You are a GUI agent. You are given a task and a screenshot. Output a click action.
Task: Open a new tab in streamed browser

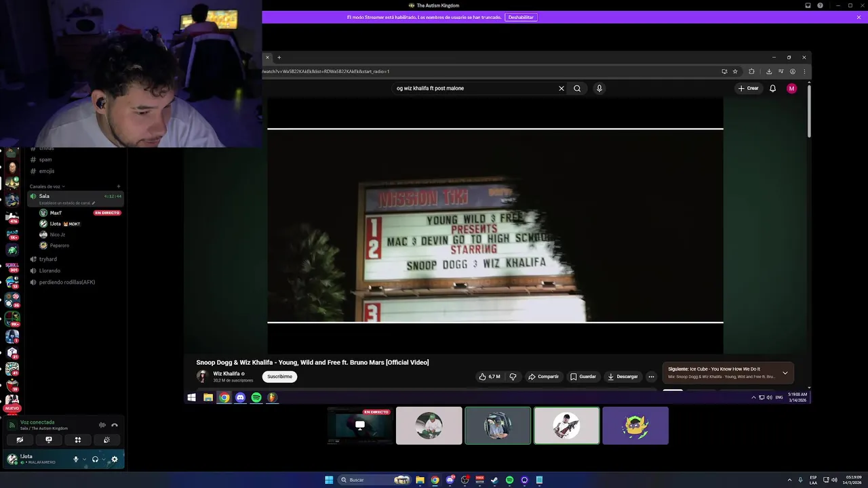pos(279,58)
